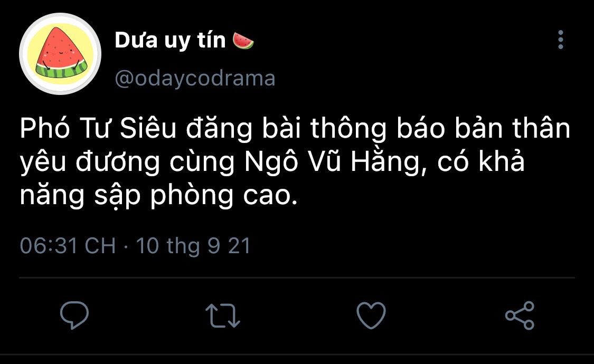Share the tweet using the share icon
This screenshot has height=364, width=594.
(520, 315)
